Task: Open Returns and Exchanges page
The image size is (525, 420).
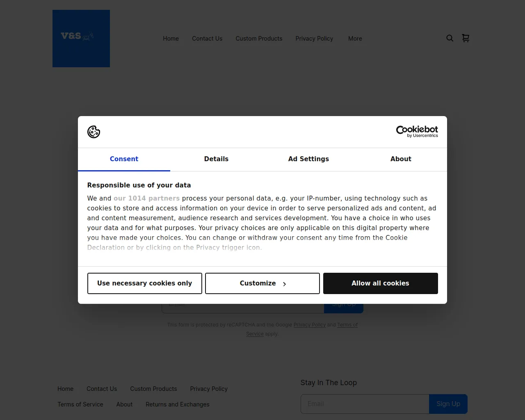Action: pos(177,404)
